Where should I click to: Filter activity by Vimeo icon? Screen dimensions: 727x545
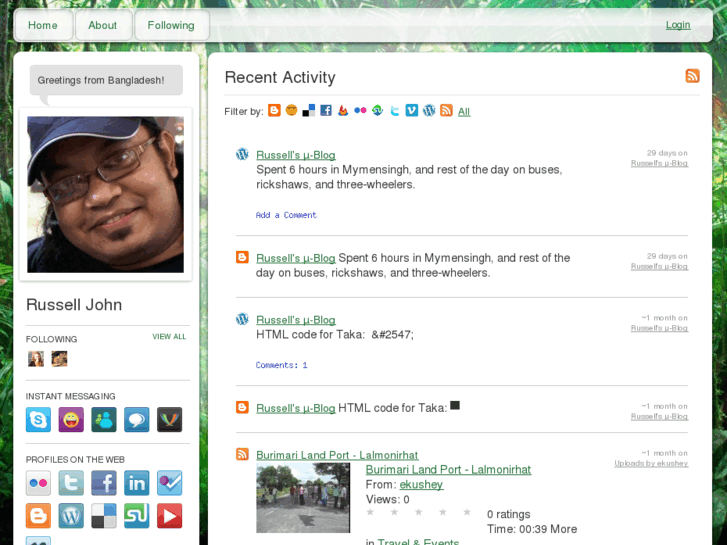[411, 111]
